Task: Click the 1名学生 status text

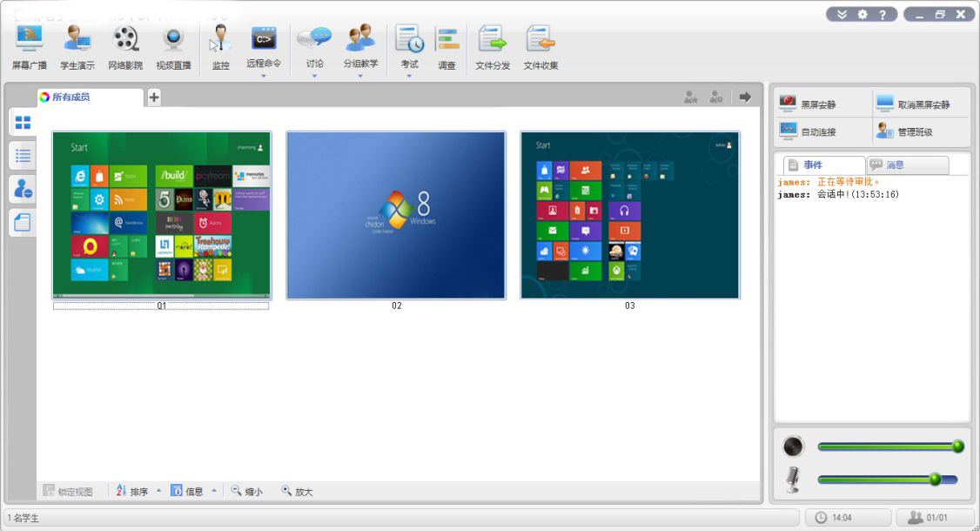Action: pos(23,518)
